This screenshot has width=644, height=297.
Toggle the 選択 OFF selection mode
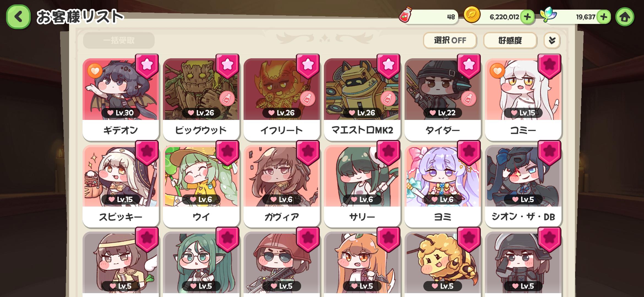pos(450,40)
